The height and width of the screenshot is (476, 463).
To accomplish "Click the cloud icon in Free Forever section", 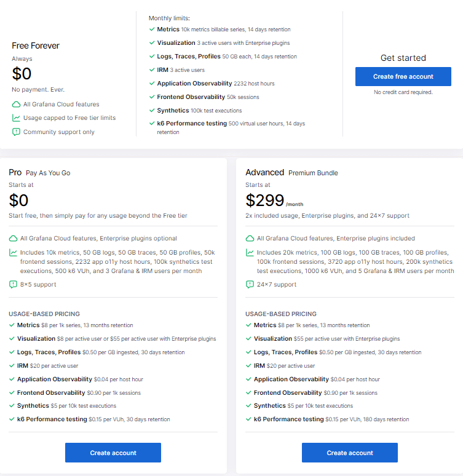I will [16, 105].
